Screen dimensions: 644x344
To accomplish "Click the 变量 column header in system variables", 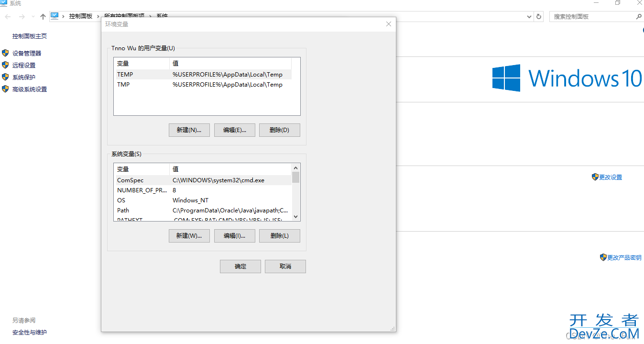I will coord(142,169).
